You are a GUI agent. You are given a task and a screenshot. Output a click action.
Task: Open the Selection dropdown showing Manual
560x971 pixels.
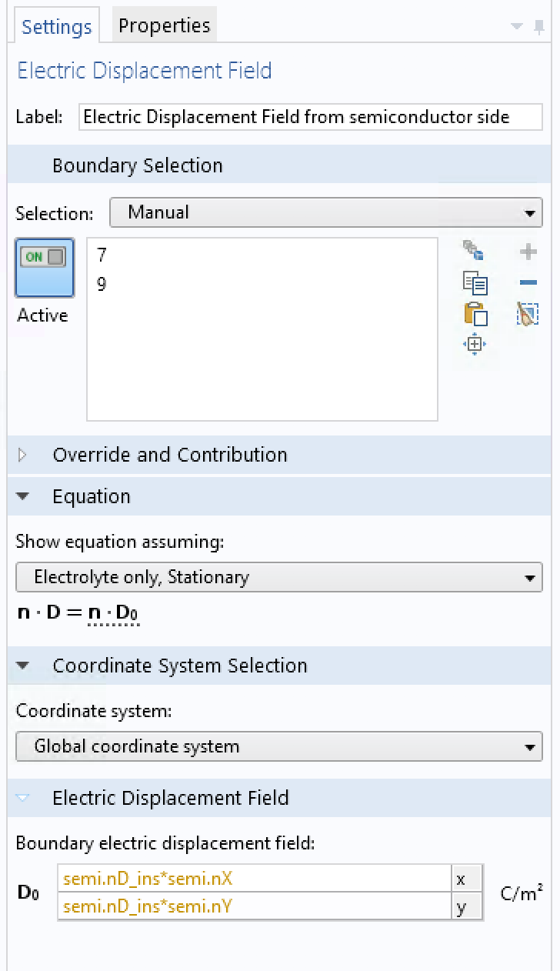pos(325,212)
